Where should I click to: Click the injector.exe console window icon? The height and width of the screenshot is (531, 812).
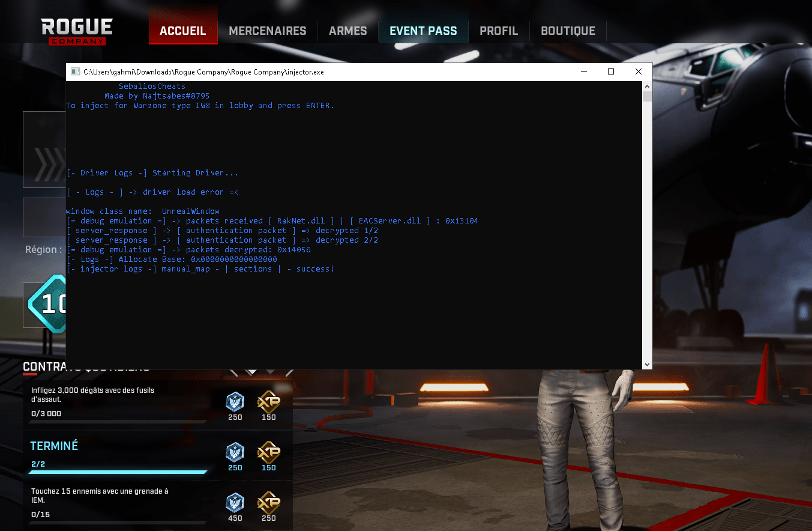coord(75,71)
